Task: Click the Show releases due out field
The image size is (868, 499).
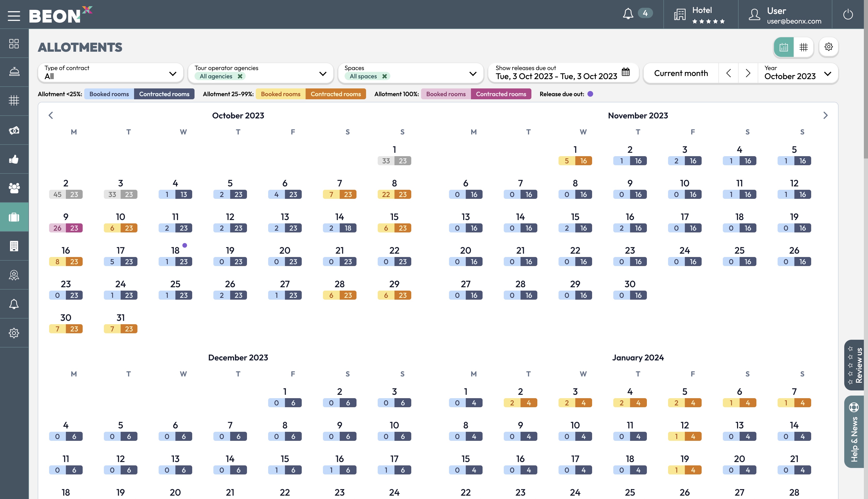Action: pyautogui.click(x=563, y=73)
